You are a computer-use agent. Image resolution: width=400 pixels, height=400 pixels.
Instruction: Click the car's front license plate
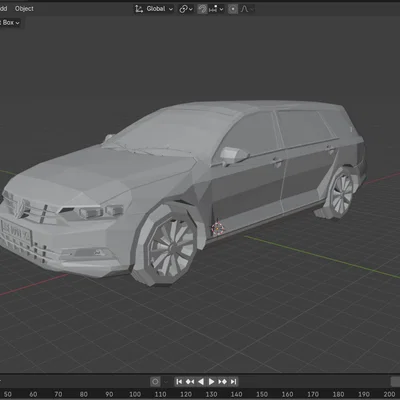coord(16,232)
